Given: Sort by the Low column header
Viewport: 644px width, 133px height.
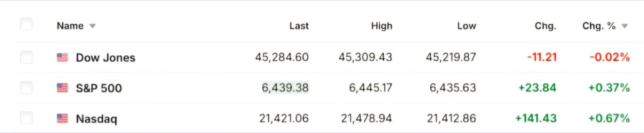Looking at the screenshot, I should (x=467, y=26).
